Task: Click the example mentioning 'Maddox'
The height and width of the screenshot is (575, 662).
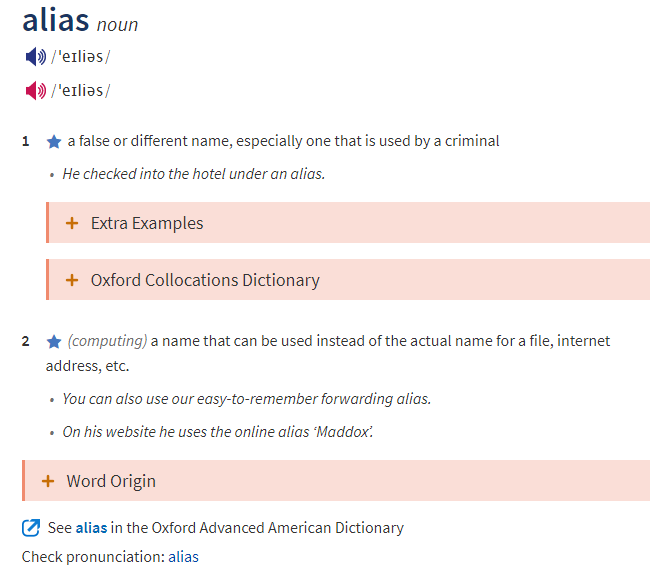Action: 219,432
